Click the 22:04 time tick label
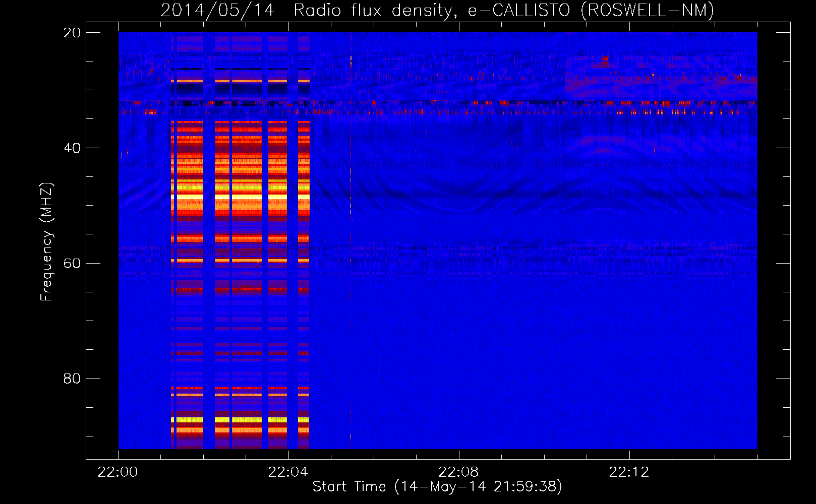This screenshot has height=504, width=816. (x=288, y=472)
